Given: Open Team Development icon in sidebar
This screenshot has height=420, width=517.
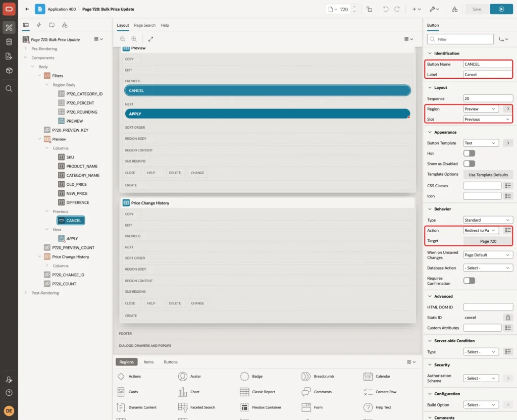Looking at the screenshot, I should click(9, 57).
